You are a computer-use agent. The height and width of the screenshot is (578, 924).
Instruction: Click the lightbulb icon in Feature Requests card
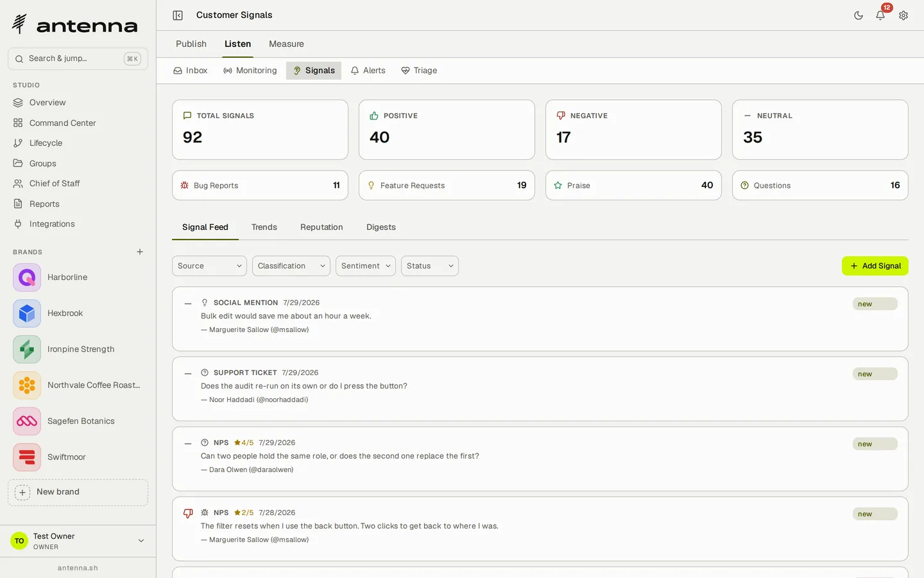pyautogui.click(x=371, y=185)
